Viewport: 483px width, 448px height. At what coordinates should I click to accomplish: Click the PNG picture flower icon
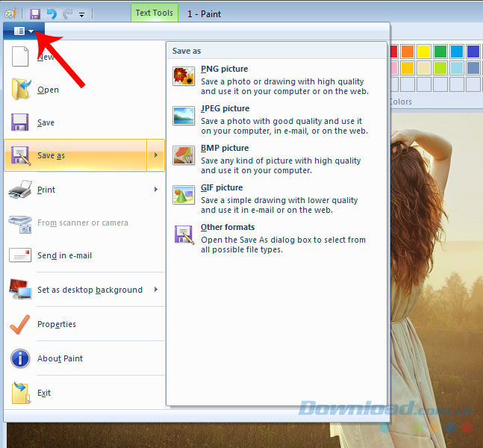pos(184,76)
